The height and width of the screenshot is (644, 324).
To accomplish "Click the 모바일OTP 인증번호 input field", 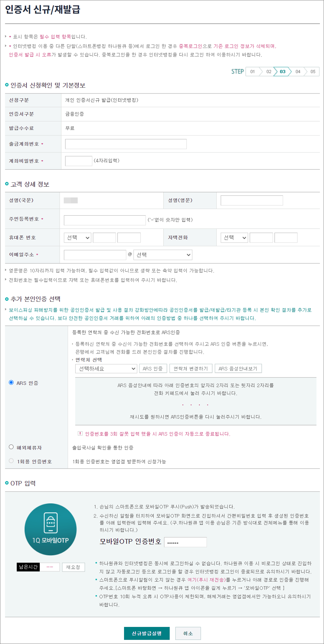I will [x=185, y=542].
